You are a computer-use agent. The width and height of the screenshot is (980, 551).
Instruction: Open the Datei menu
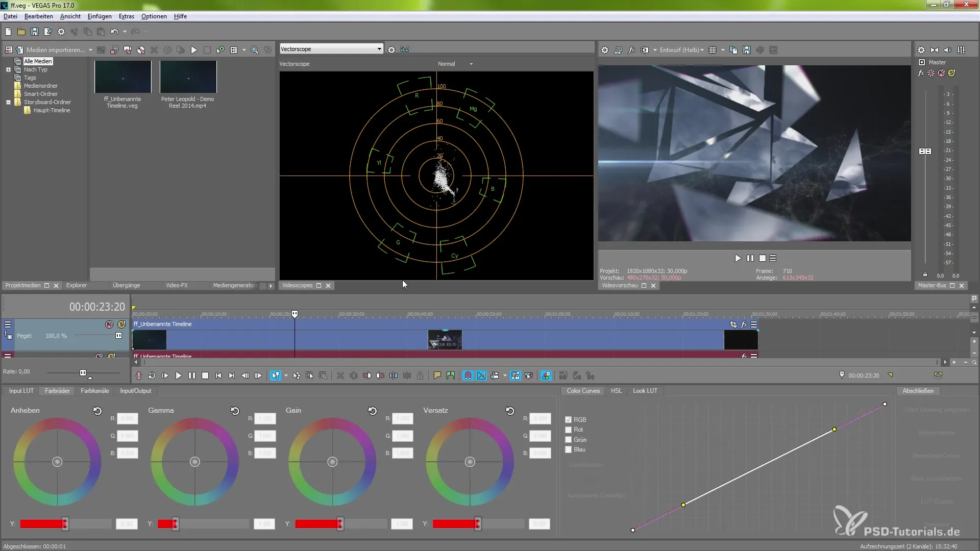click(10, 16)
